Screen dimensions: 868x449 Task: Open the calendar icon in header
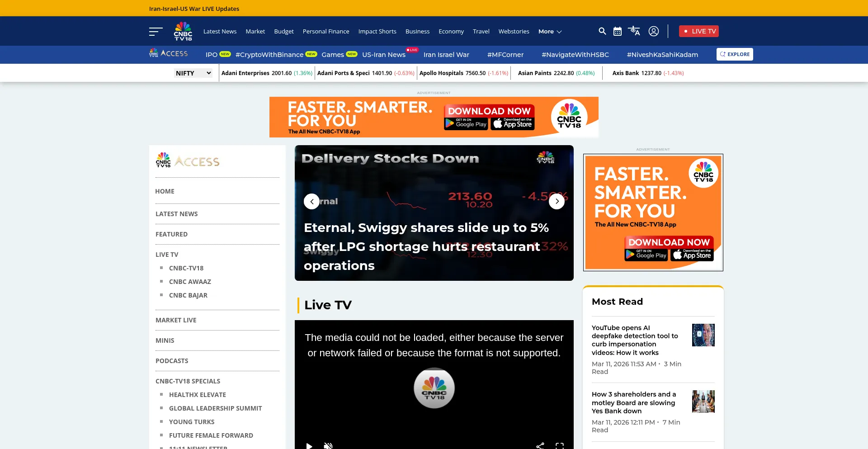pos(618,31)
